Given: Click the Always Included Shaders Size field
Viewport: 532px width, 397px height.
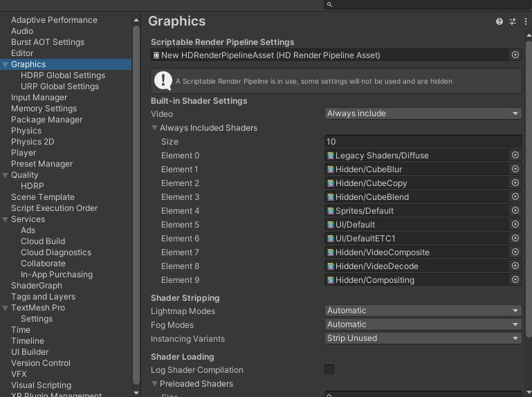Looking at the screenshot, I should click(x=423, y=142).
